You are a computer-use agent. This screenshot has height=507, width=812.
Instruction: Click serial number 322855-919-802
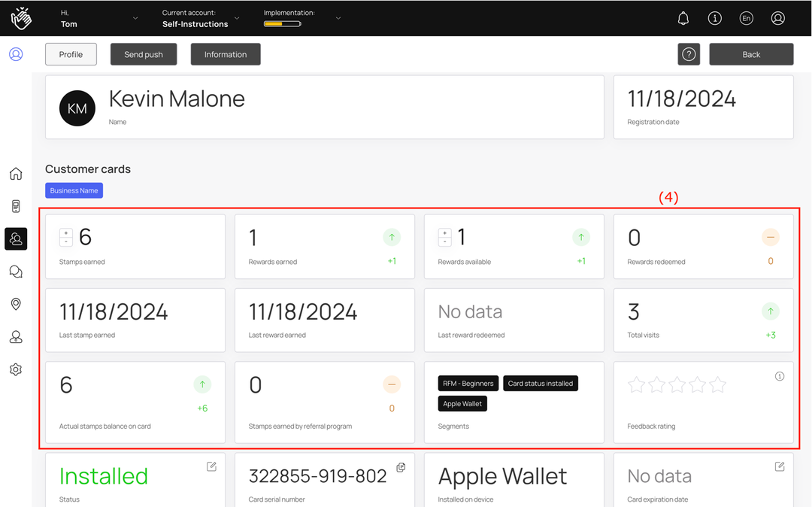click(317, 476)
